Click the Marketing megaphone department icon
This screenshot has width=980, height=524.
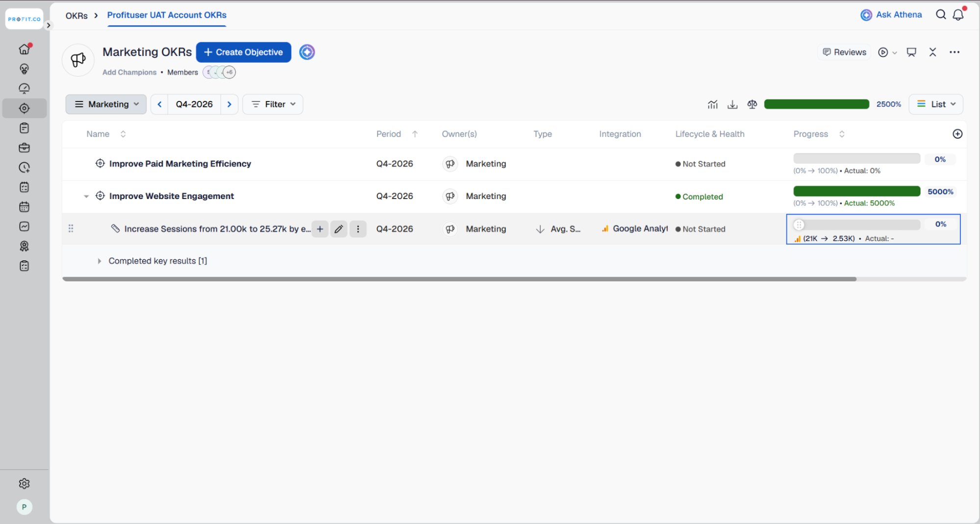pyautogui.click(x=78, y=60)
